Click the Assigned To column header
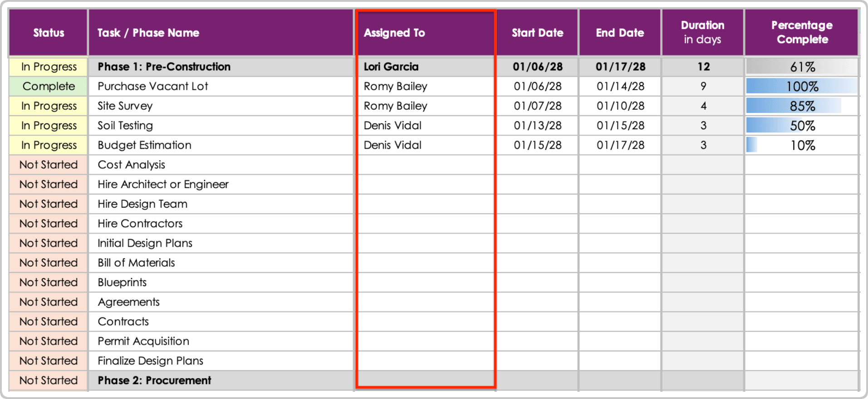The image size is (868, 399). [394, 33]
